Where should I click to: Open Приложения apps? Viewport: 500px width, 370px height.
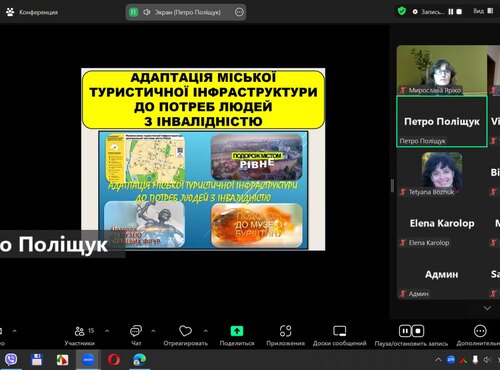pos(286,336)
